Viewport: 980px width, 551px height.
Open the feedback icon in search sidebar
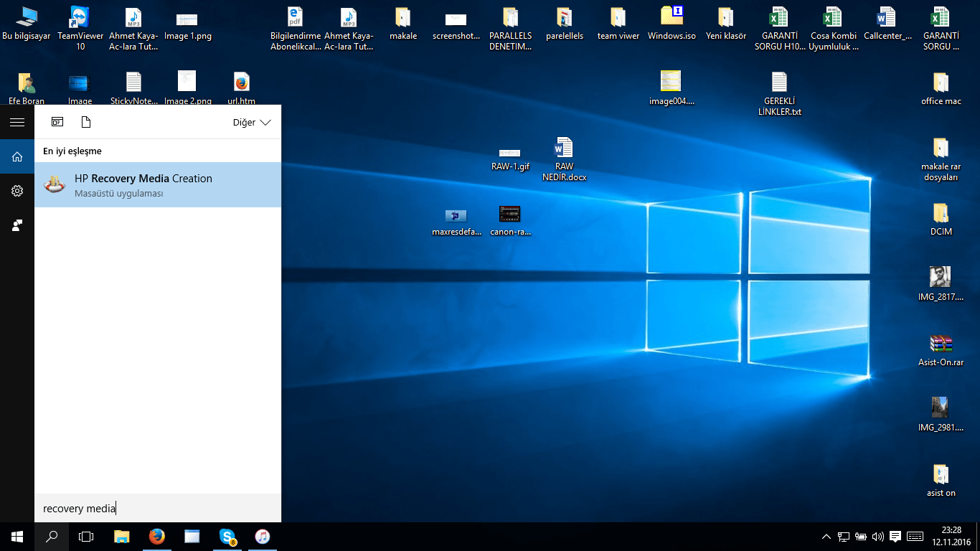(x=17, y=225)
